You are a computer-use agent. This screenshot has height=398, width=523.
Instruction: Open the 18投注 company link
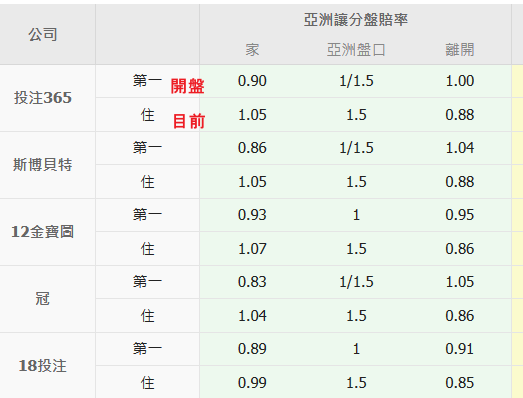pos(43,366)
